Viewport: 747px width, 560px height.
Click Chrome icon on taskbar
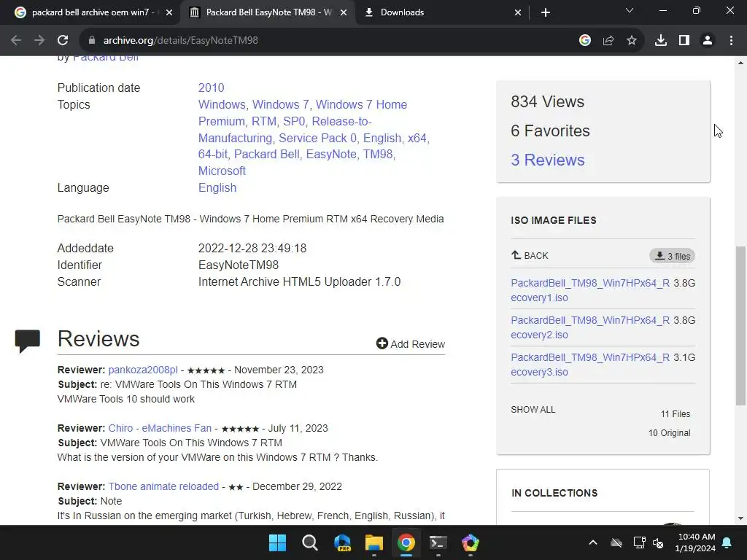(x=406, y=542)
